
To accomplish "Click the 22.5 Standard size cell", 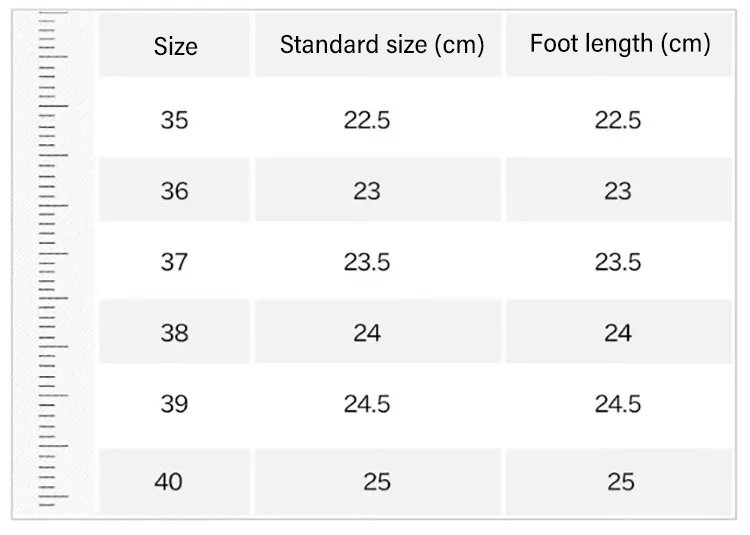I will (367, 120).
